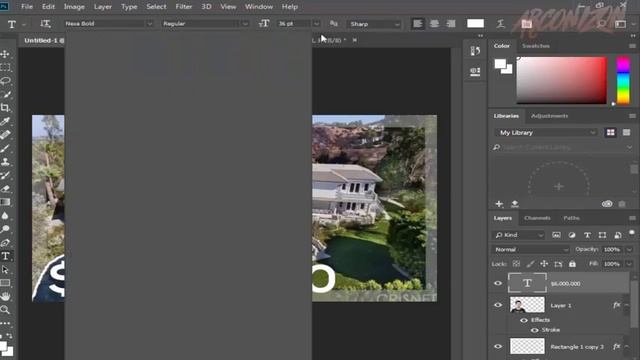
Task: Select the Rectangle shape tool
Action: (5, 283)
